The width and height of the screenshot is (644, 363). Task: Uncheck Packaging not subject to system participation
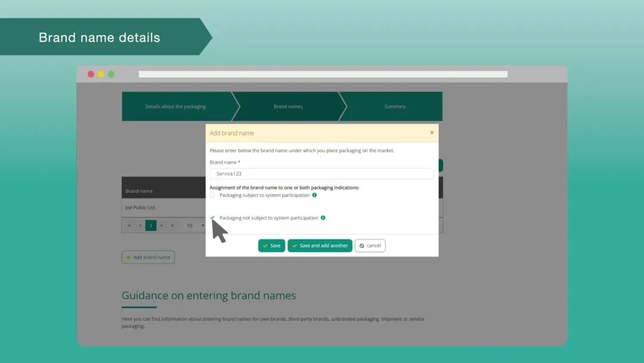tap(212, 217)
